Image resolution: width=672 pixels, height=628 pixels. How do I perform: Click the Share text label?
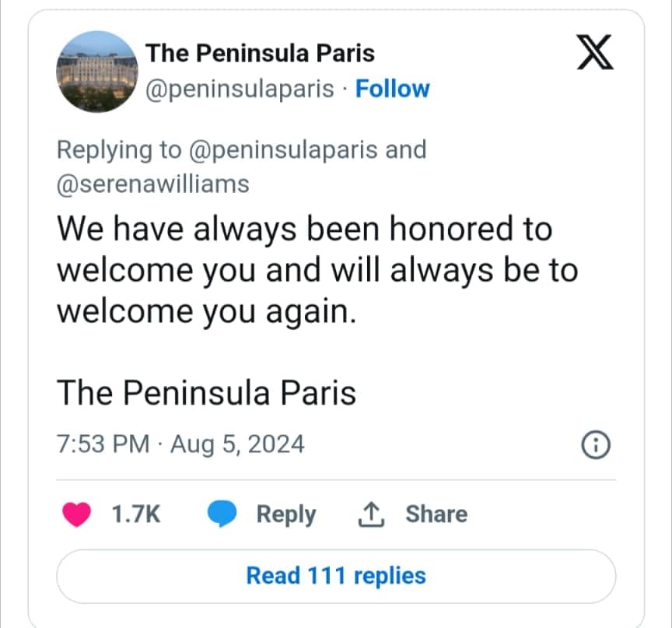point(436,514)
